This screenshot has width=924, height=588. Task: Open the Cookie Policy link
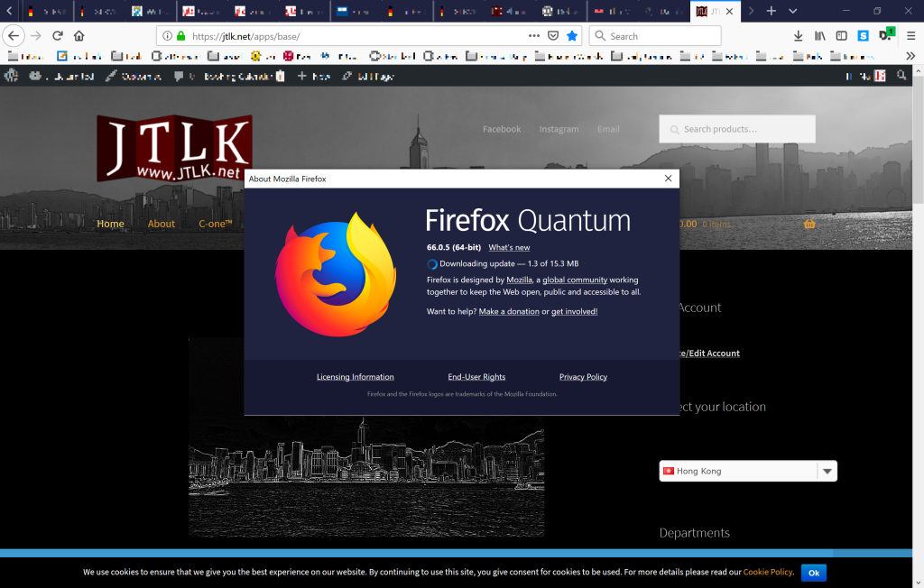coord(768,572)
